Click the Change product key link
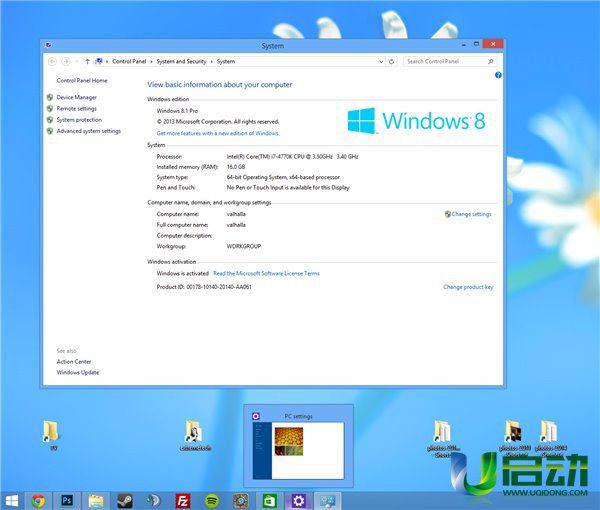The width and height of the screenshot is (600, 510). (x=468, y=287)
